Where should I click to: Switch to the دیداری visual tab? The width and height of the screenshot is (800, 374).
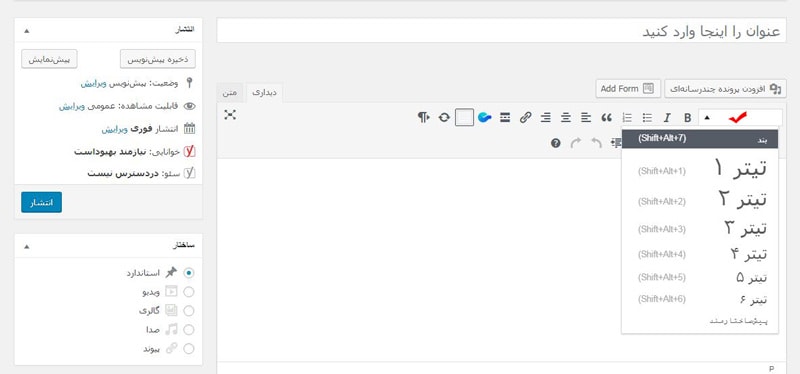coord(264,93)
